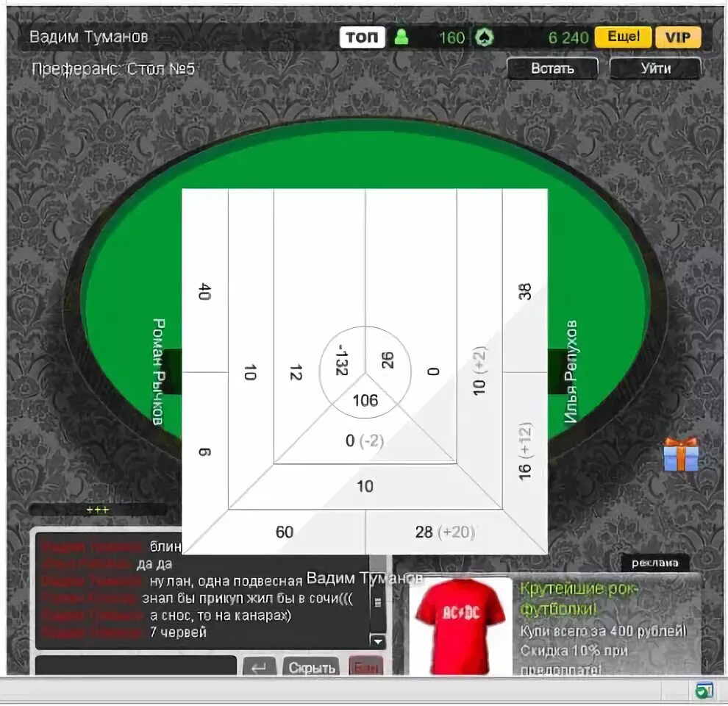
Task: Click the yellow Еще! button
Action: 623,37
